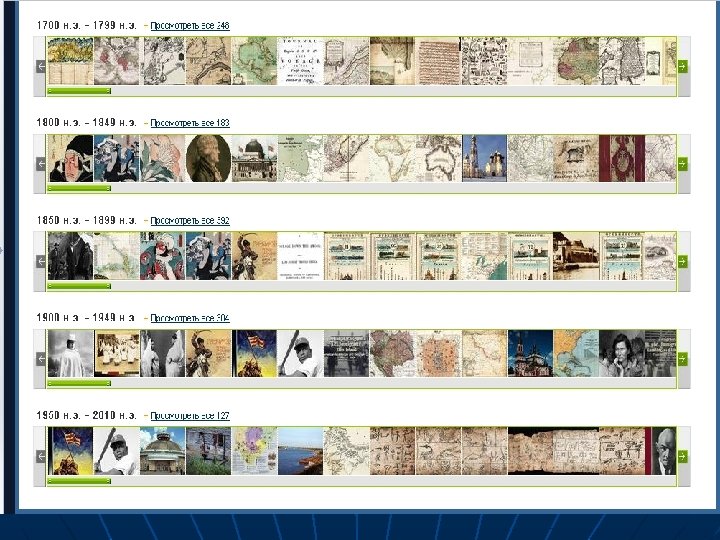Open 'Просмотреть все 183' link
720x540 pixels.
190,123
